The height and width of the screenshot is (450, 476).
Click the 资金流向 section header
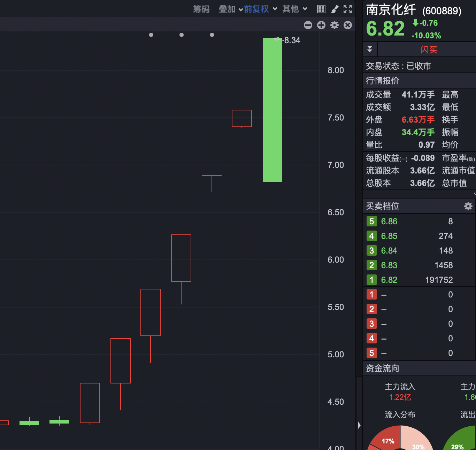pyautogui.click(x=419, y=368)
